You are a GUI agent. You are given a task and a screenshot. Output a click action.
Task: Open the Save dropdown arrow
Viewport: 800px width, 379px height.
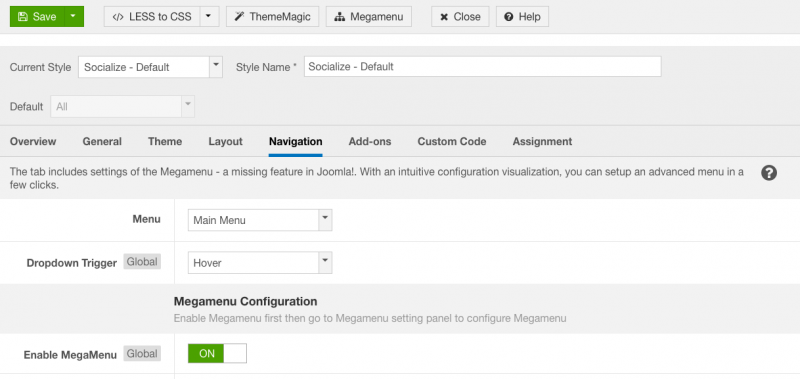click(x=74, y=17)
